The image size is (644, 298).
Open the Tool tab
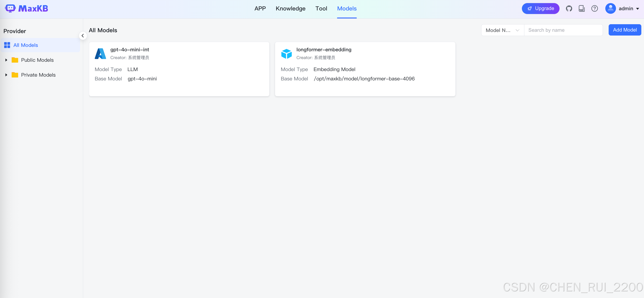point(321,8)
